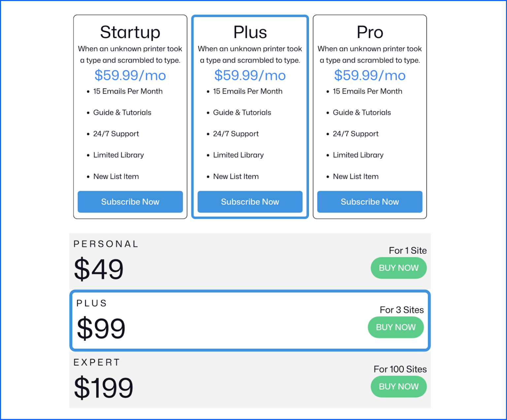Select the "For 3 Sites" text
Image resolution: width=507 pixels, height=420 pixels.
[402, 310]
